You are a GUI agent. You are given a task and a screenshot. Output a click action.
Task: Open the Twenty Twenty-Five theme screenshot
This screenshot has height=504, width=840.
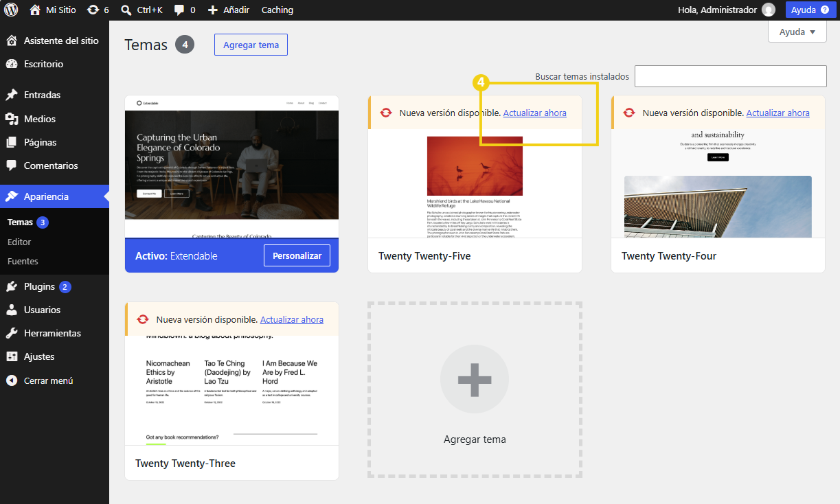point(475,183)
